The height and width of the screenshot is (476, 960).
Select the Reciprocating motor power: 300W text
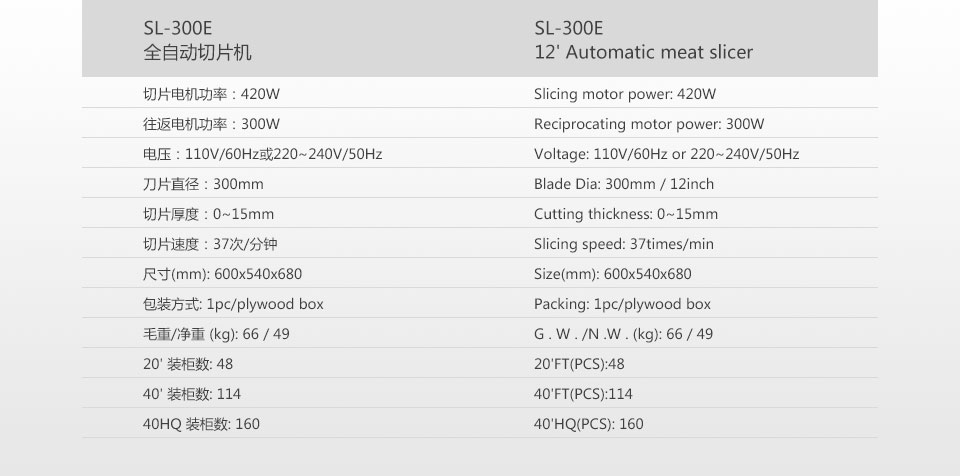pos(649,124)
